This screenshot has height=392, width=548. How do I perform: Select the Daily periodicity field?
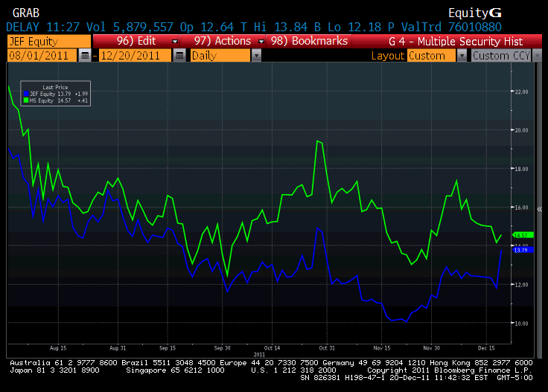point(220,56)
